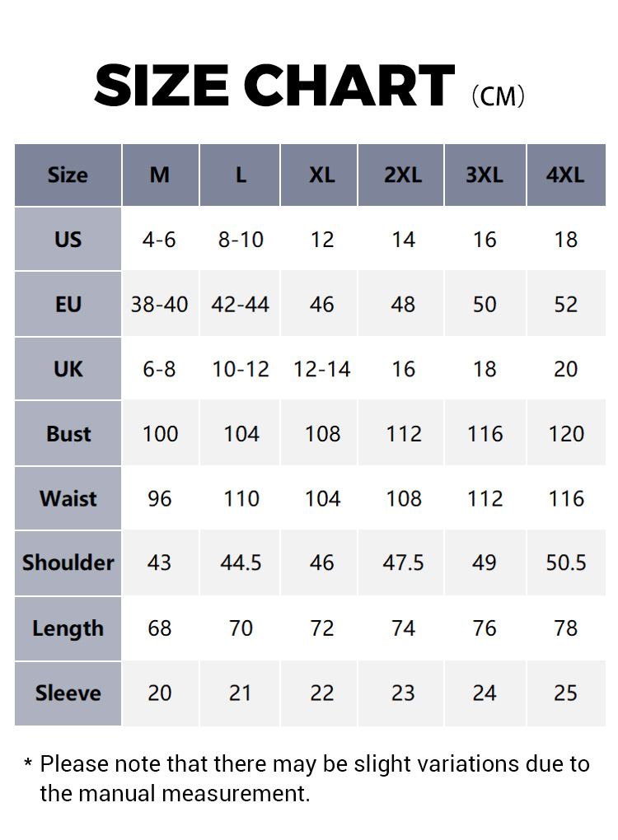Select the Waist row label
This screenshot has width=618, height=840.
tap(68, 498)
